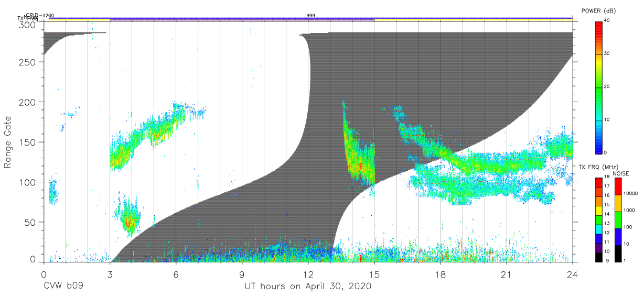Screen dimensions: 644x297
Task: Click the 'NOISE' legend title
Action: [x=621, y=173]
